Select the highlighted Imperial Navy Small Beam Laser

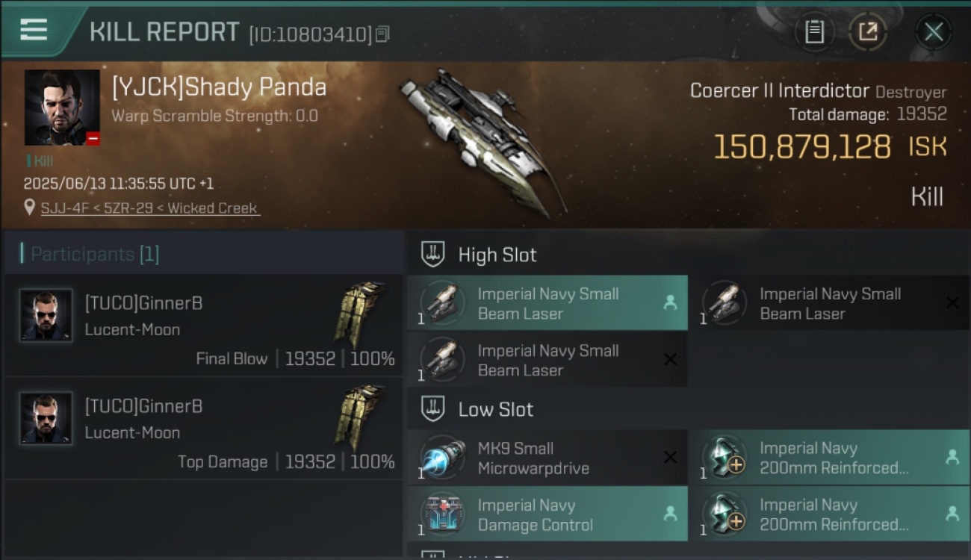547,303
